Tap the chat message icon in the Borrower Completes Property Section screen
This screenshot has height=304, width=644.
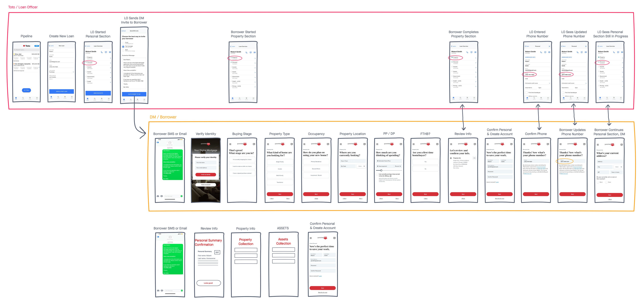point(471,52)
